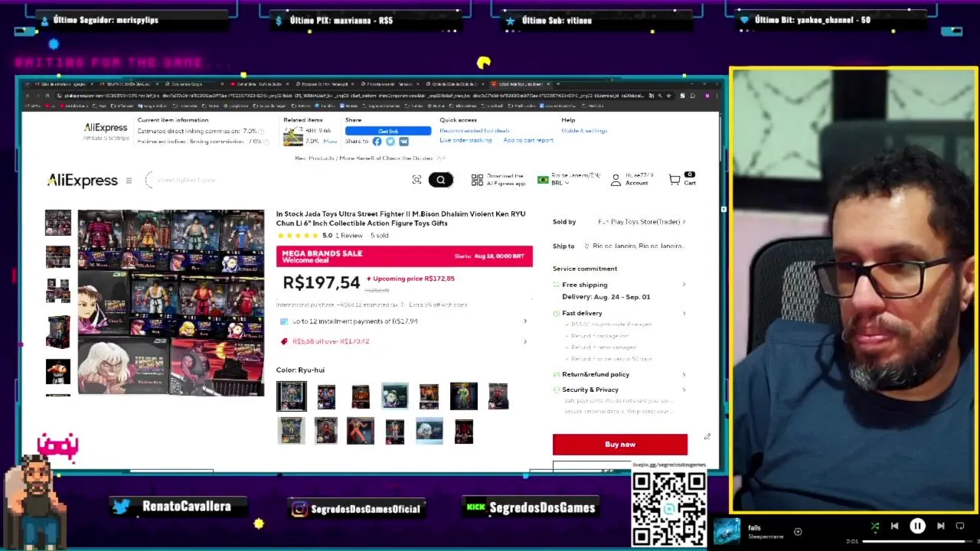Expand Return&refund policy details

pos(684,374)
